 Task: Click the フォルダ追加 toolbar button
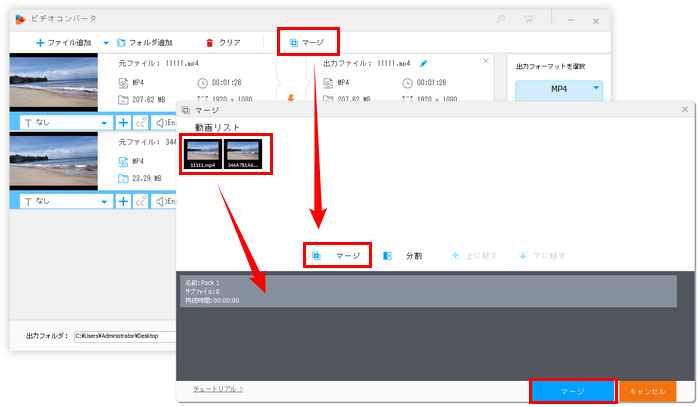click(x=145, y=43)
